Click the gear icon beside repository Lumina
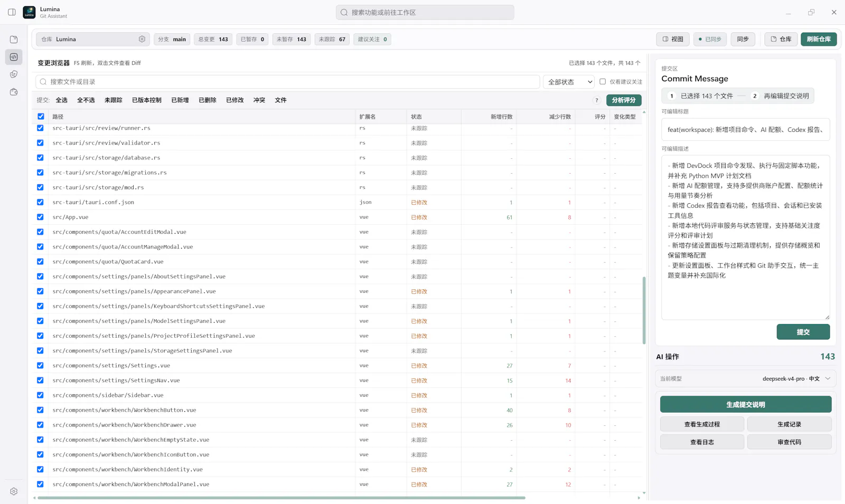845x504 pixels. (142, 39)
